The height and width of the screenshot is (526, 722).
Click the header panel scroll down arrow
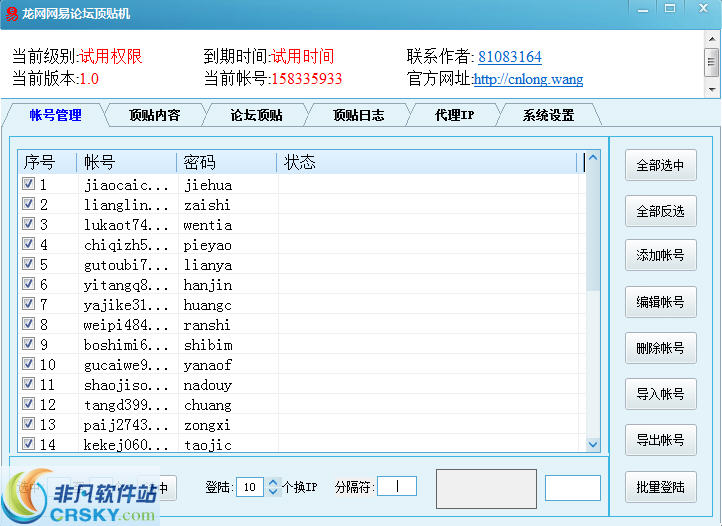[x=712, y=89]
